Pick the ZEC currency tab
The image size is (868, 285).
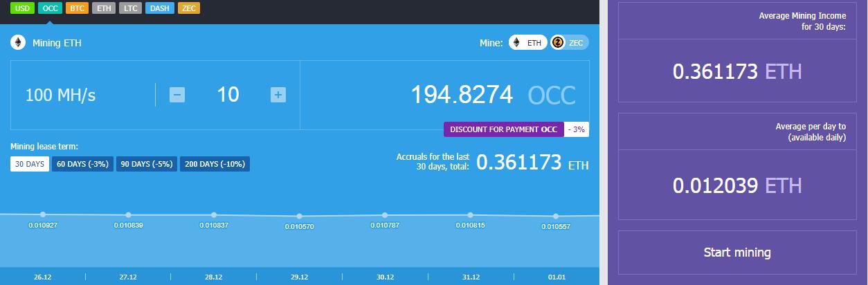[x=189, y=8]
